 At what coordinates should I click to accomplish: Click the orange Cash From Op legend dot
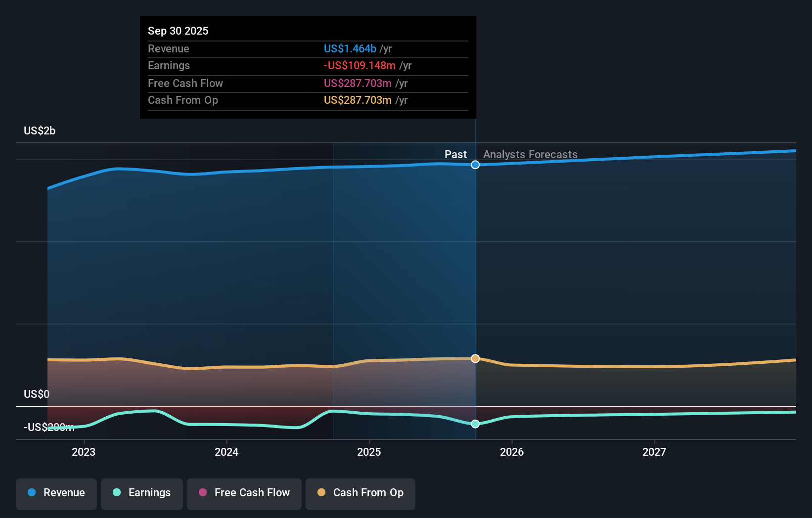321,493
